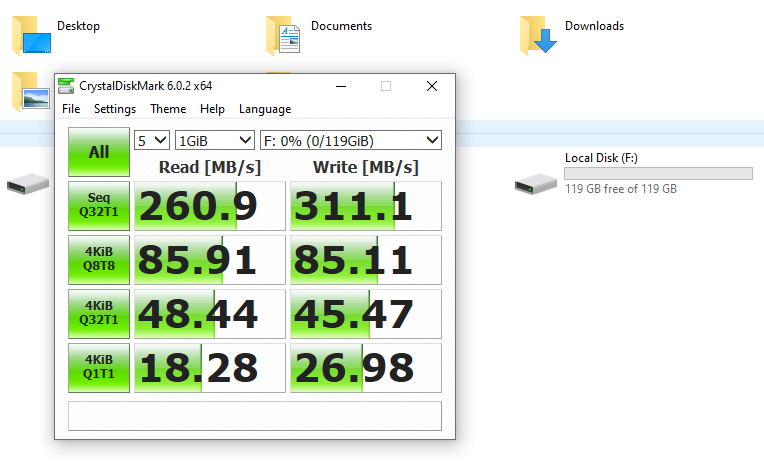
Task: Click the empty comment field at bottom
Action: point(255,416)
